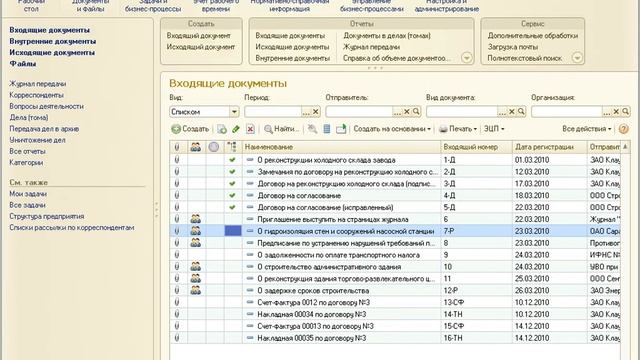Image resolution: width=640 pixels, height=360 pixels.
Task: Open Загрузка почты in Сервис panel
Action: click(x=513, y=47)
